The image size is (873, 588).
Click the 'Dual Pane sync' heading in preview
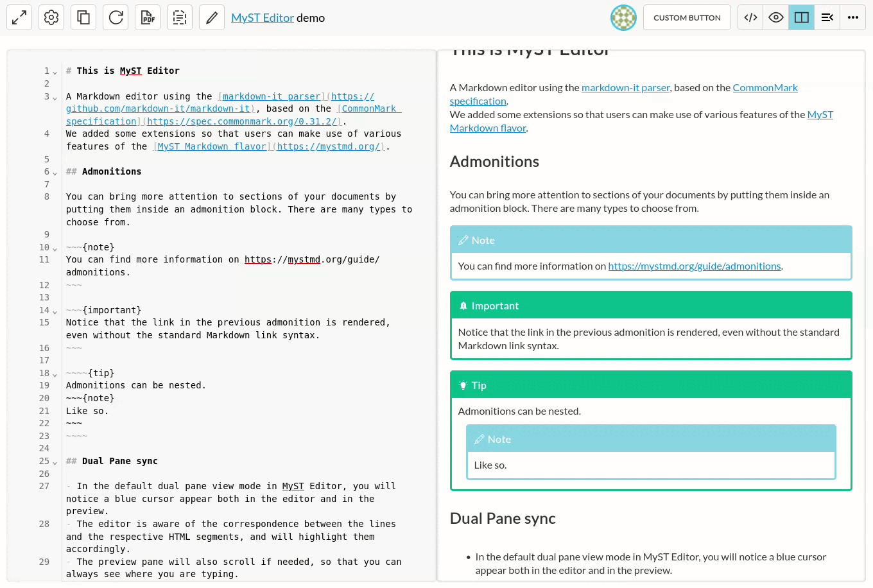point(503,518)
